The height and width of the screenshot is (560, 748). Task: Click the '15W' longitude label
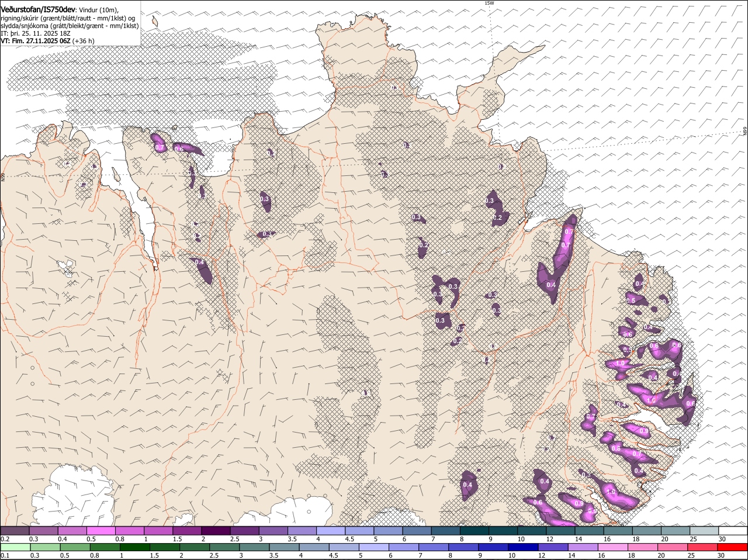(489, 3)
